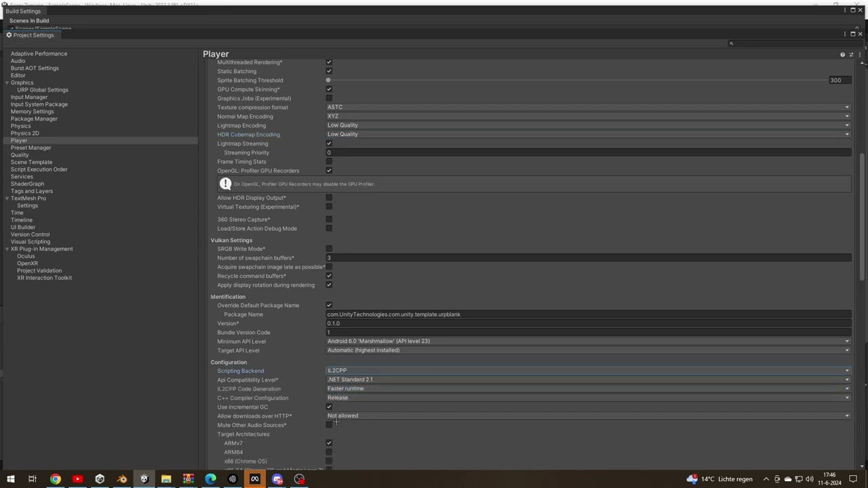Open Input Manager settings category
Image resolution: width=868 pixels, height=488 pixels.
pos(29,97)
